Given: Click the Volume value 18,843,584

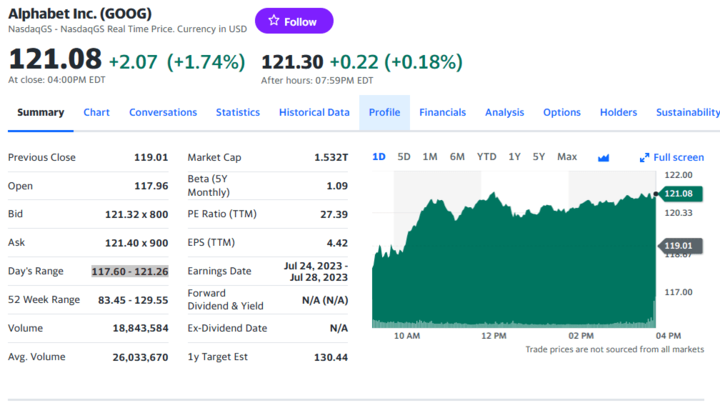Looking at the screenshot, I should [141, 328].
